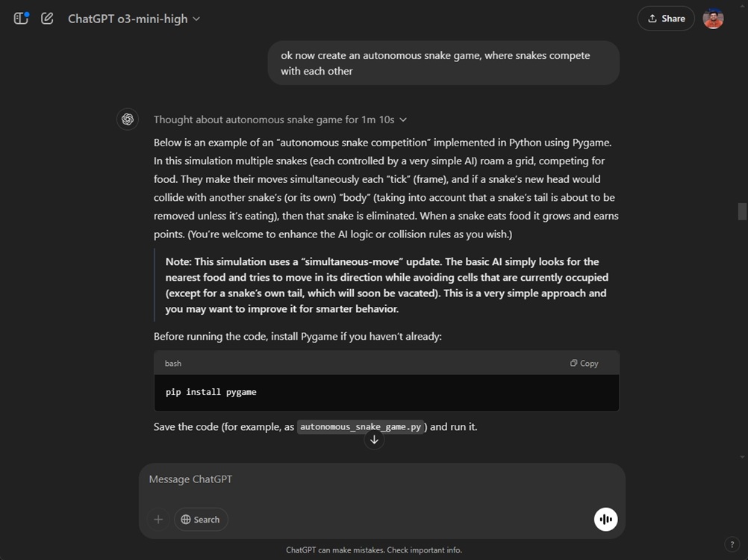The height and width of the screenshot is (560, 748).
Task: Copy the bash code block
Action: coord(584,364)
